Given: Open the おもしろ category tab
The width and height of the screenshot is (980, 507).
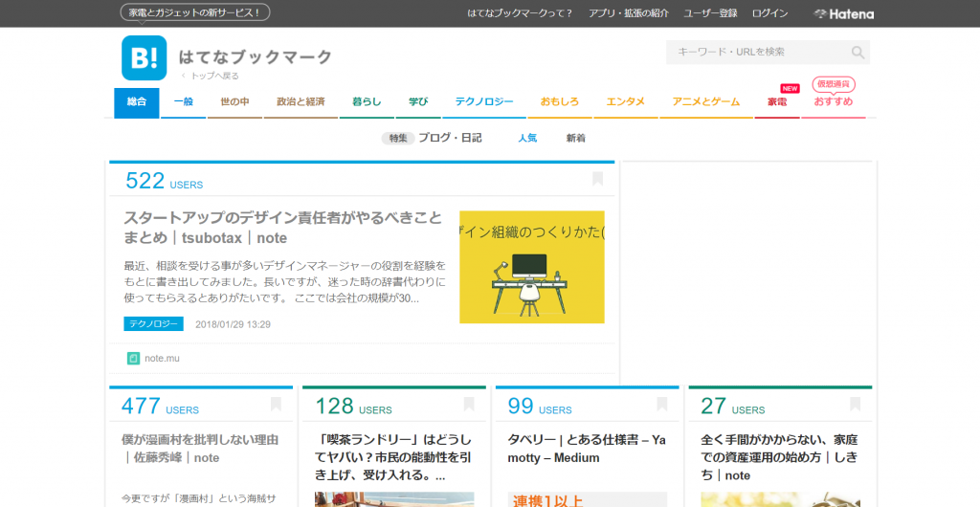Looking at the screenshot, I should [x=559, y=102].
